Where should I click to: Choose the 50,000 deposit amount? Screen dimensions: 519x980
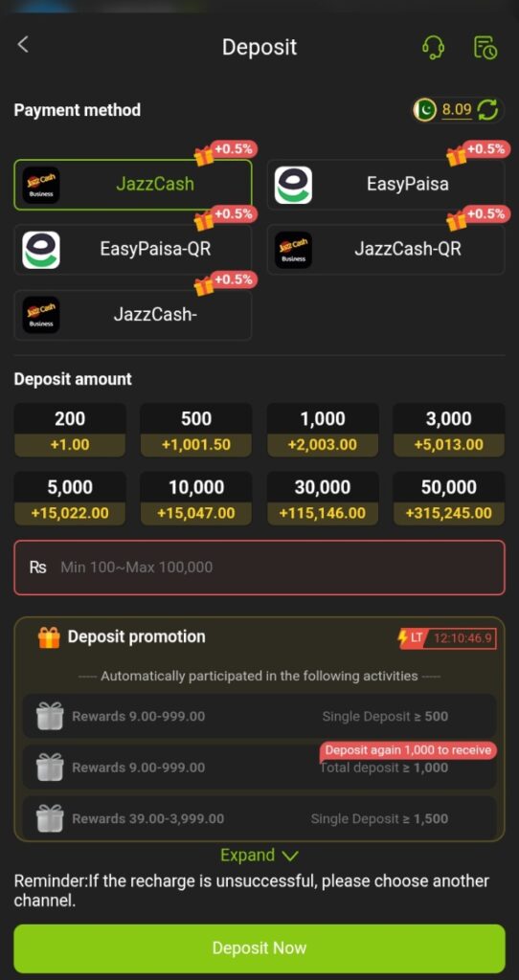click(449, 499)
